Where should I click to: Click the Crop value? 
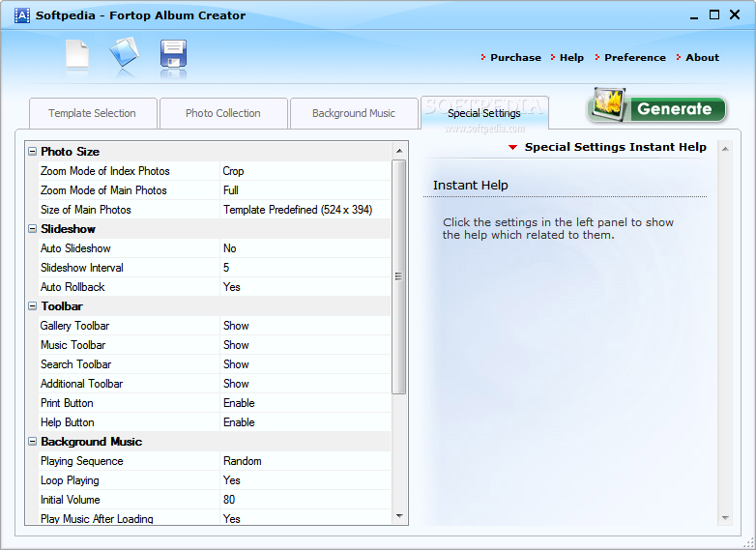[x=233, y=171]
